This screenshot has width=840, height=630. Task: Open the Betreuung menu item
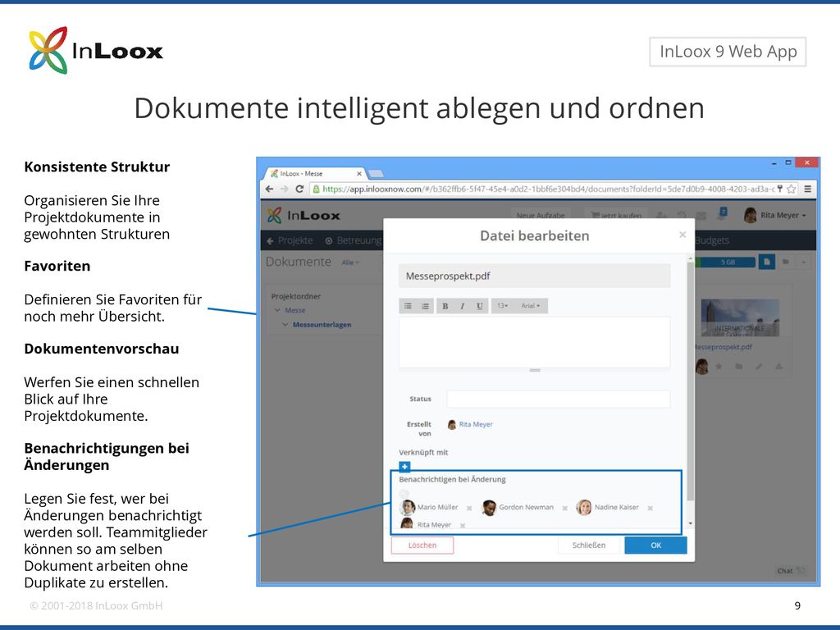click(x=354, y=240)
